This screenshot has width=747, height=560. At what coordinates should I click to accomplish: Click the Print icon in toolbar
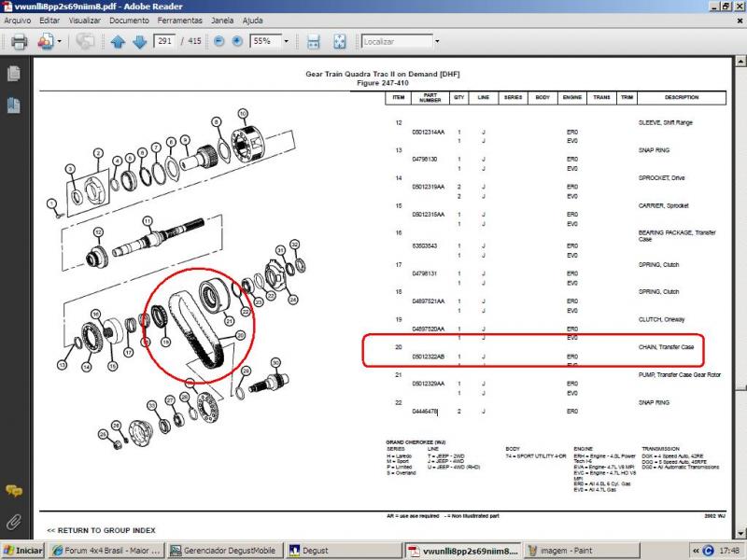(19, 41)
